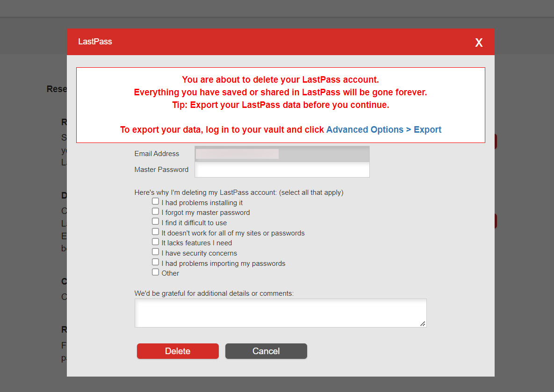Tick 'I have security concerns'

[156, 252]
